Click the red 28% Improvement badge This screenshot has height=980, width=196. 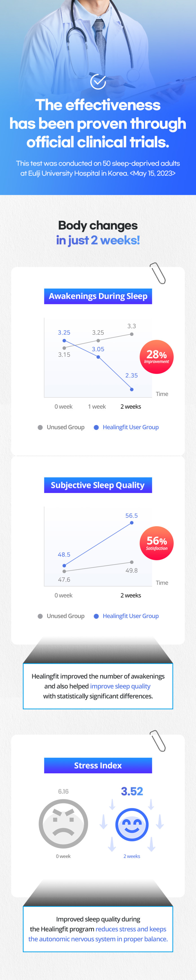click(157, 356)
